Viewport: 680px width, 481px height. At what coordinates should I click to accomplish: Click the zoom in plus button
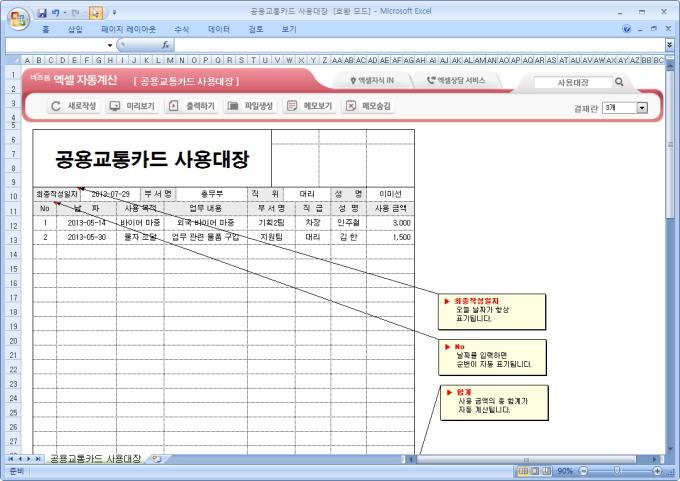pyautogui.click(x=657, y=471)
